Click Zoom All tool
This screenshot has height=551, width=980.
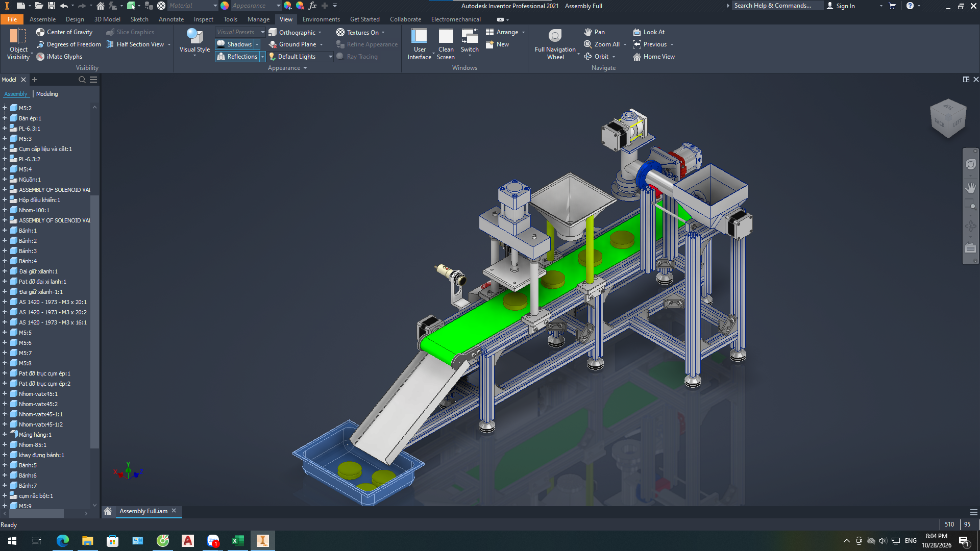coord(602,44)
